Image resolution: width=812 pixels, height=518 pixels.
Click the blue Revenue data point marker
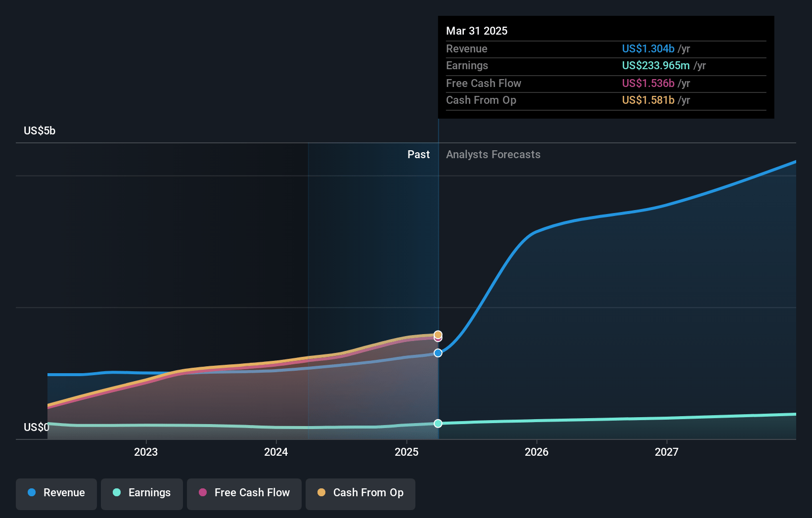(438, 353)
